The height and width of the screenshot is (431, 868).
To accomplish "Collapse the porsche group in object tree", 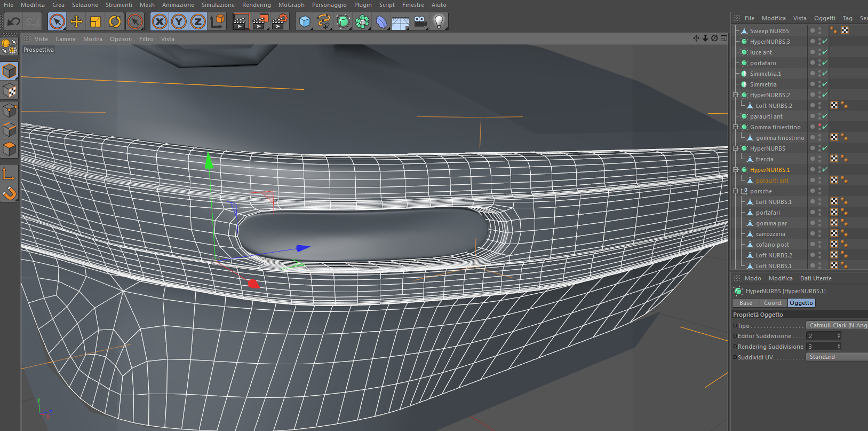I will [x=736, y=191].
